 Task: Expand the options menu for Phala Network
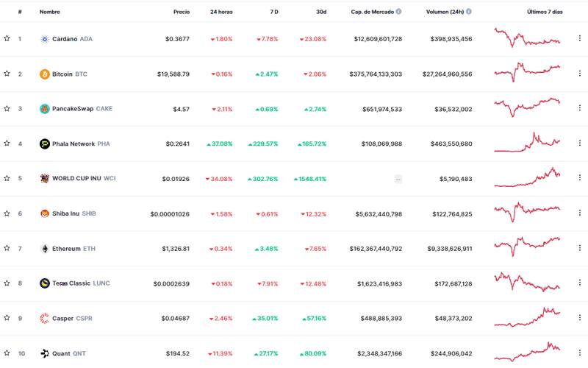click(578, 144)
